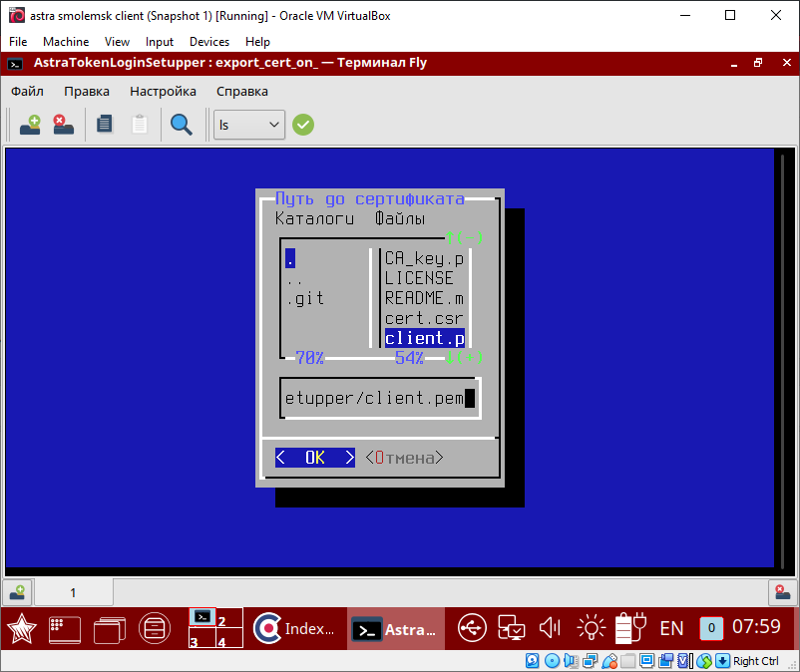Click the '0' security level indicator
Screen dimensions: 800x672
711,628
